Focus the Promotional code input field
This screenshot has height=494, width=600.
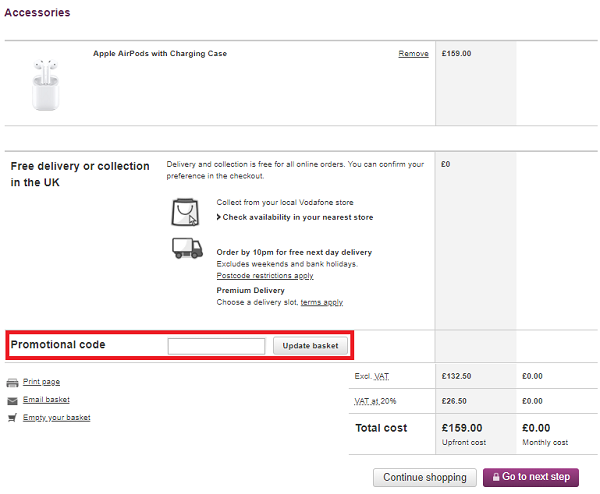tap(216, 346)
